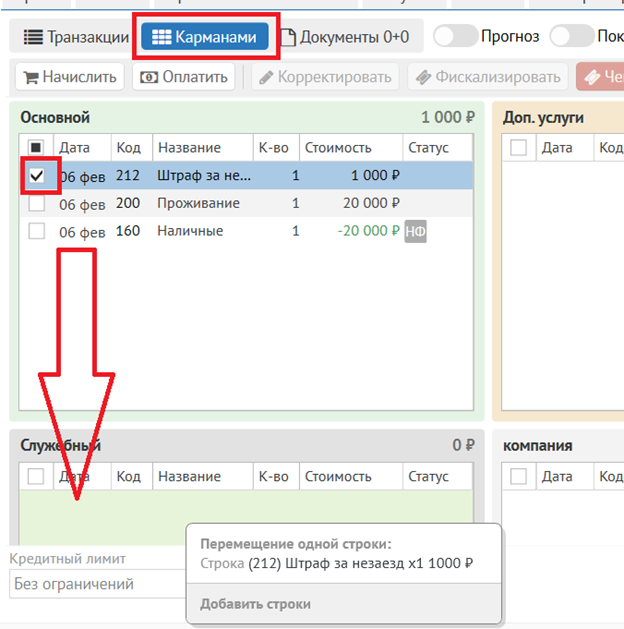The height and width of the screenshot is (629, 624).
Task: Toggle the Прогноз switch
Action: tap(455, 36)
